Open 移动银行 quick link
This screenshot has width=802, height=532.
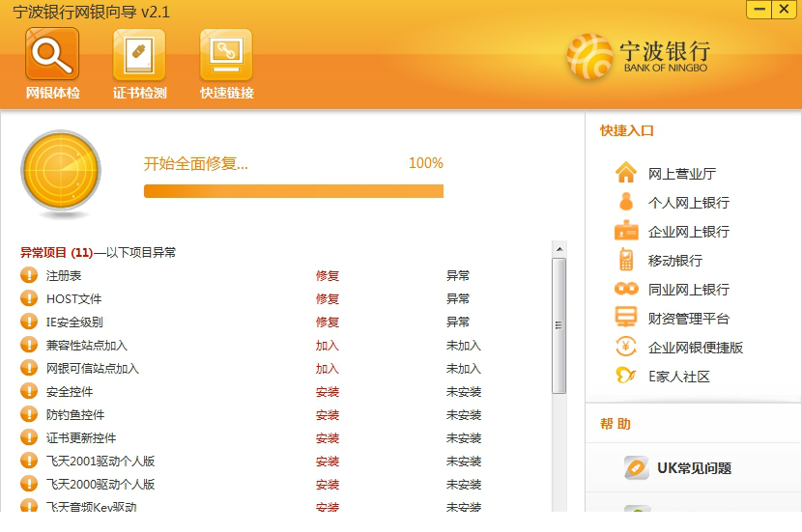(x=675, y=261)
